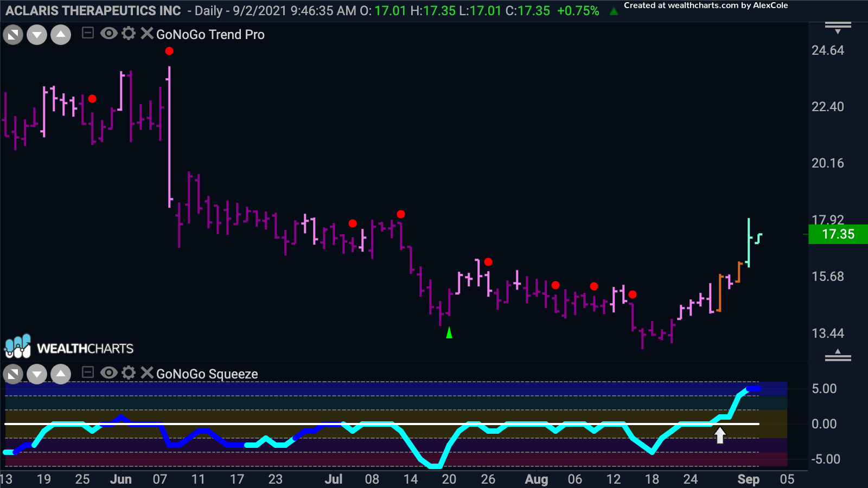Click the red dot near Jul 14
The image size is (868, 488).
tap(401, 214)
